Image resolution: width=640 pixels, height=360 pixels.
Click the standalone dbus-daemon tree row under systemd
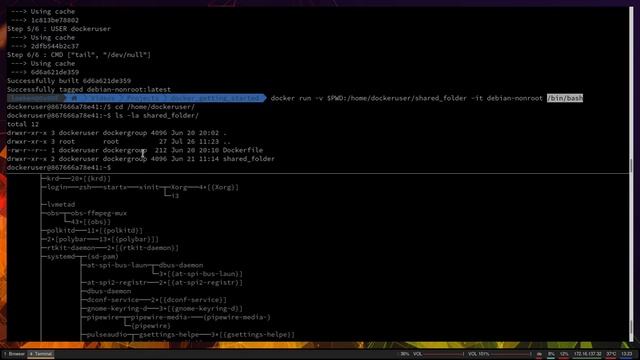pos(107,291)
